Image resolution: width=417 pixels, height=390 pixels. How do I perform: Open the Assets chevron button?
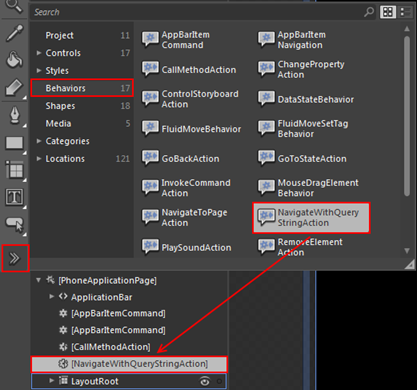tap(15, 258)
